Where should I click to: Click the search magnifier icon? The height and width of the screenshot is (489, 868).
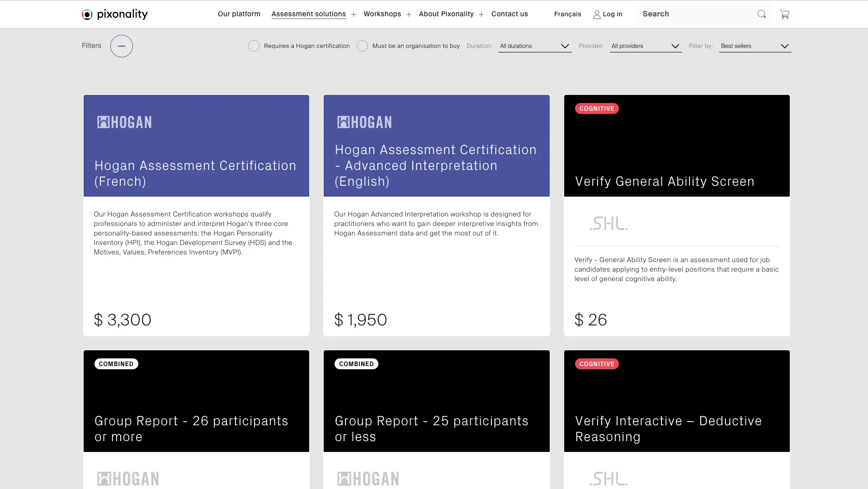coord(762,14)
